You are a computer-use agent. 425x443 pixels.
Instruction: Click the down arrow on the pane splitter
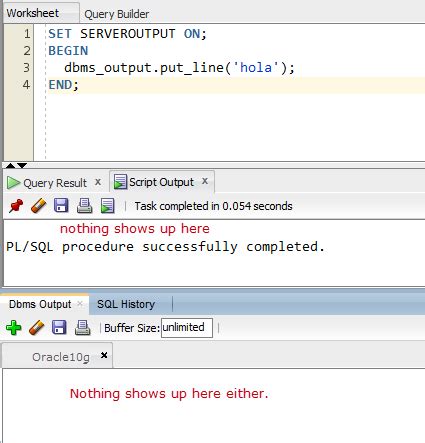[22, 165]
